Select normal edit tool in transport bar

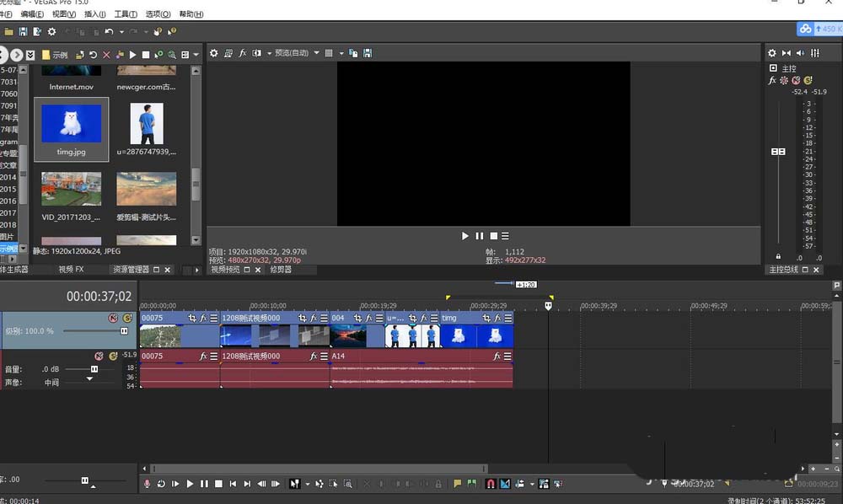(294, 484)
